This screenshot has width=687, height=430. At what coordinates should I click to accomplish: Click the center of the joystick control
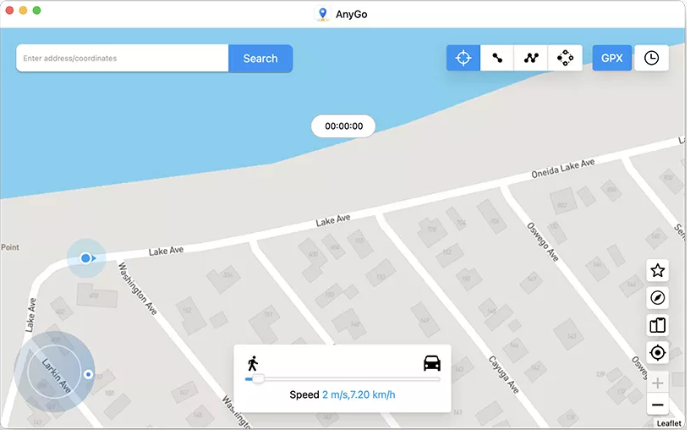[54, 372]
